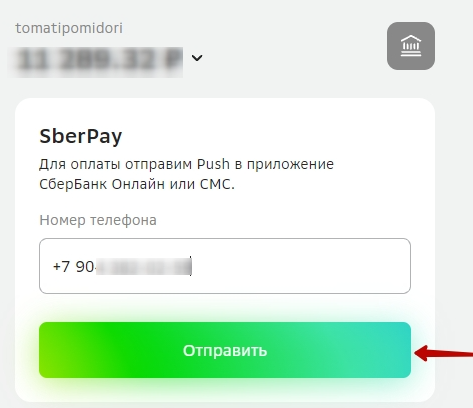Viewport: 473px width, 408px height.
Task: Focus the Номер телефона input field
Action: [225, 266]
